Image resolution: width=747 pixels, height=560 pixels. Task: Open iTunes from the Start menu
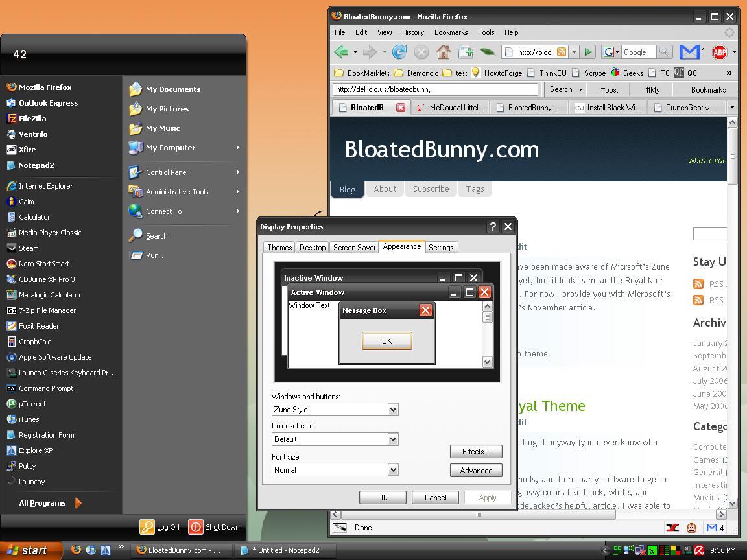click(23, 419)
